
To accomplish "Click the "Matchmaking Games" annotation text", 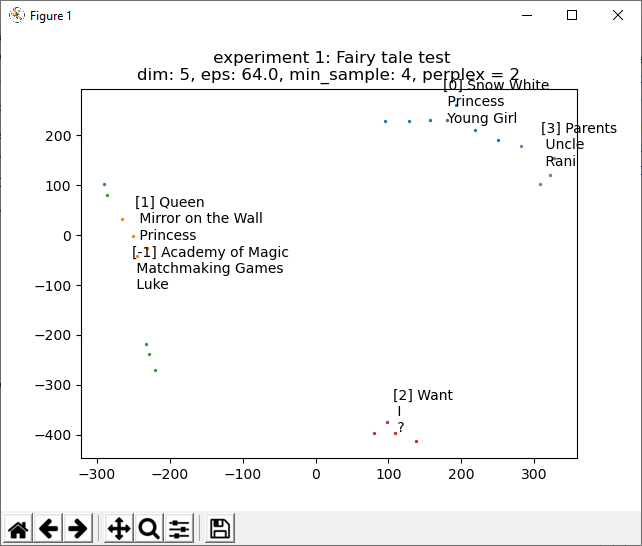I will coord(209,268).
